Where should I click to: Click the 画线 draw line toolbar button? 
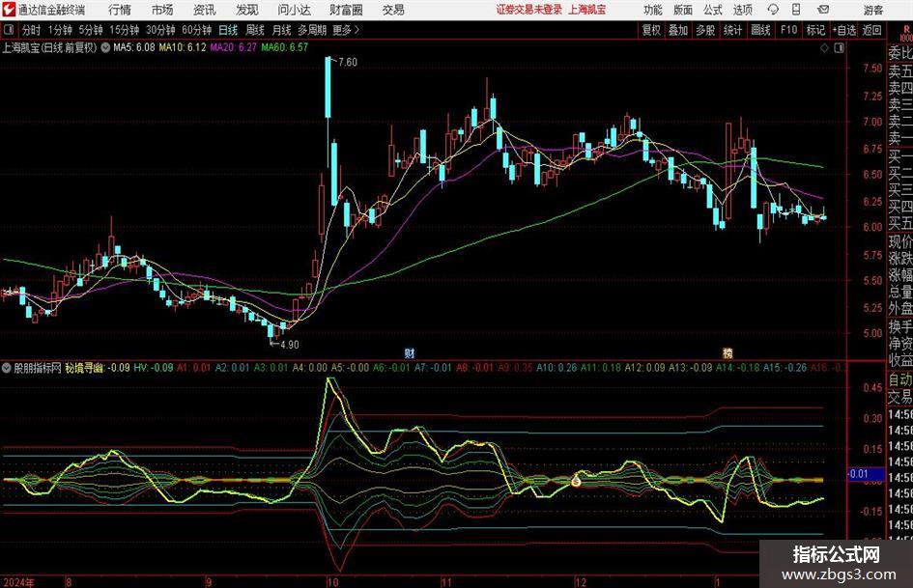click(x=760, y=30)
